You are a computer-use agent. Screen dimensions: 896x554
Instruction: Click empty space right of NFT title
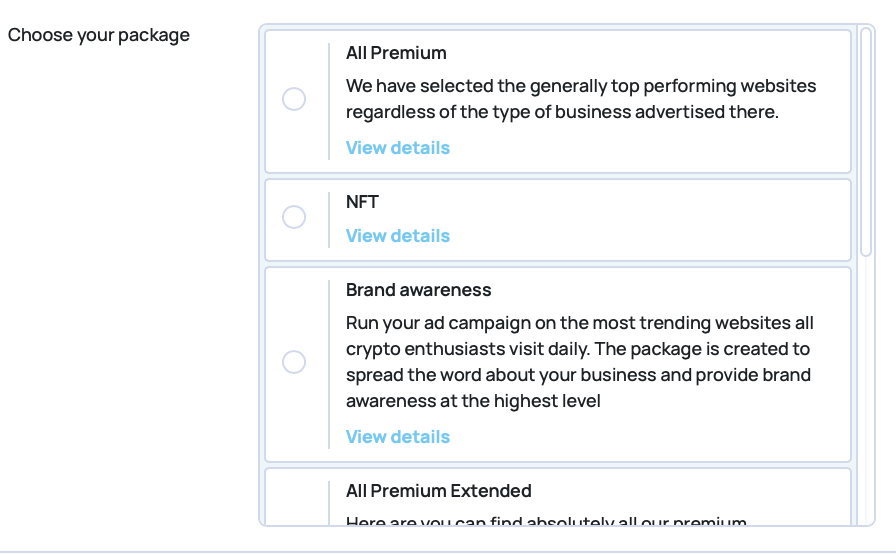click(x=600, y=202)
